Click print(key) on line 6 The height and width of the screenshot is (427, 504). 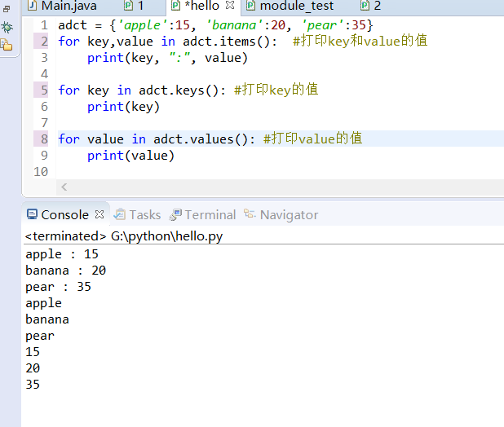pos(123,107)
